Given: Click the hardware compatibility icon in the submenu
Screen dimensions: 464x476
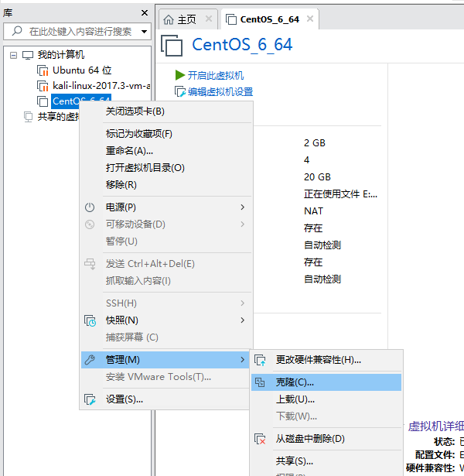Looking at the screenshot, I should pos(260,360).
